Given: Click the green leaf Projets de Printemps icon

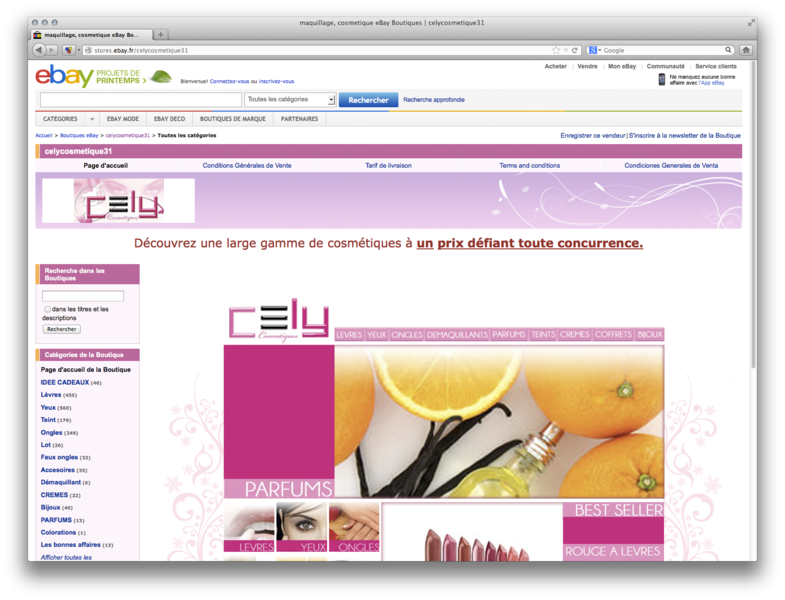Looking at the screenshot, I should pos(160,77).
